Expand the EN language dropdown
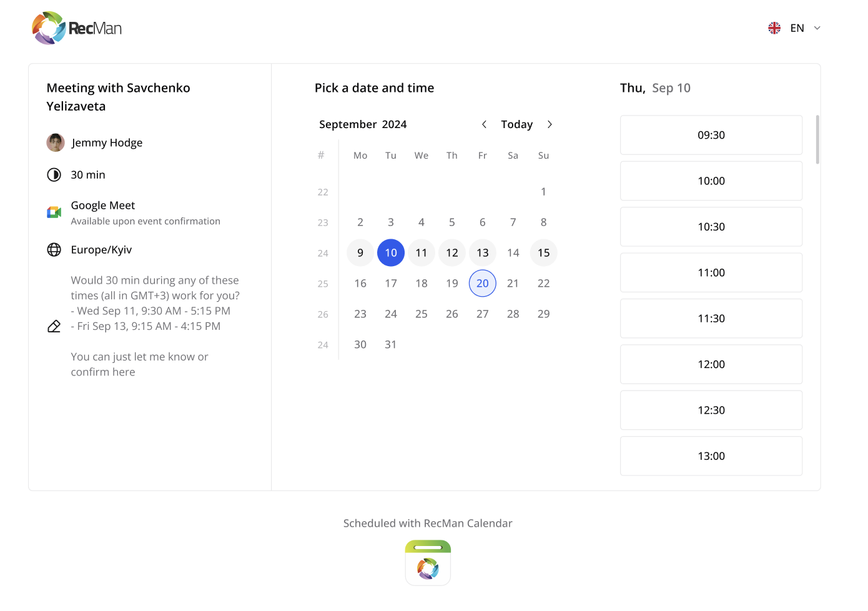 pyautogui.click(x=817, y=28)
